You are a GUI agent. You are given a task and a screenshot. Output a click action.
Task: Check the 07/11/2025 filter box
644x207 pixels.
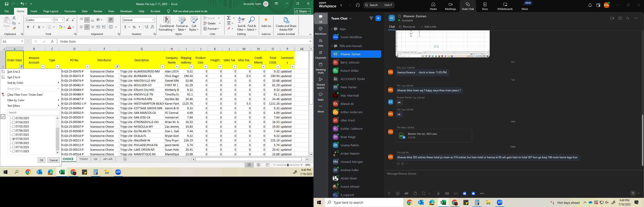[14, 151]
